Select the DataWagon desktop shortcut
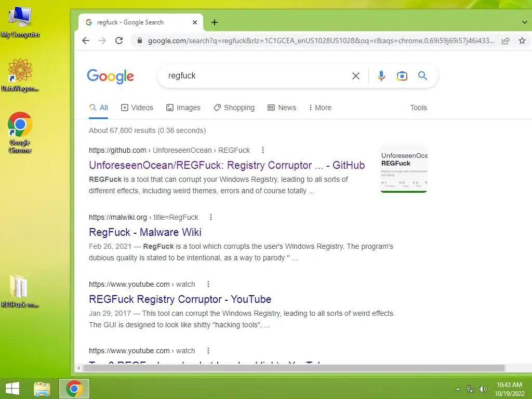 [x=20, y=75]
